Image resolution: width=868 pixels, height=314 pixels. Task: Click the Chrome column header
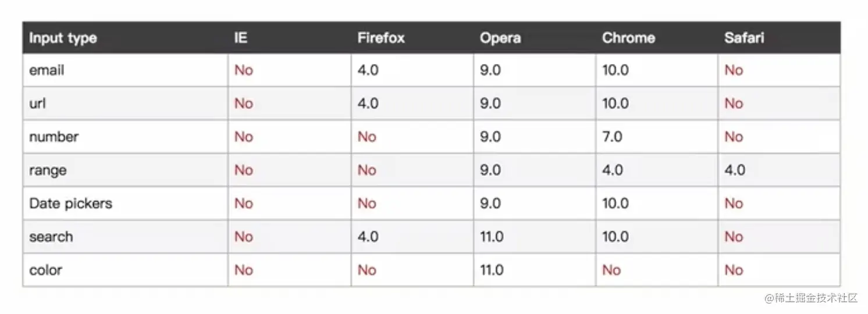click(628, 38)
